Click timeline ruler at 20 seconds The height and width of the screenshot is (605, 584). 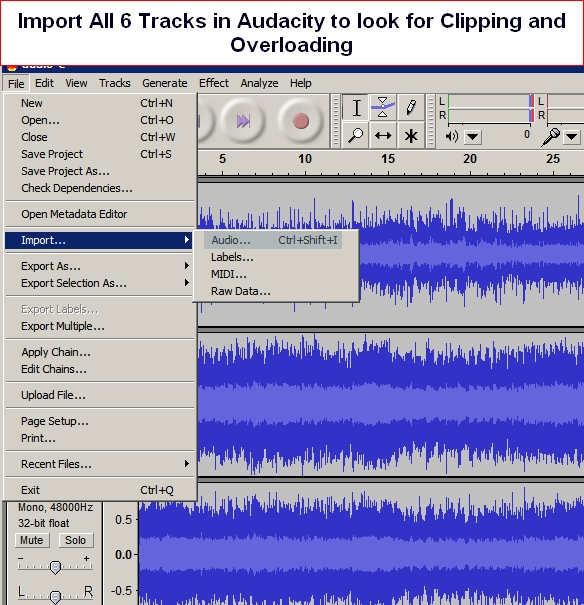(470, 159)
